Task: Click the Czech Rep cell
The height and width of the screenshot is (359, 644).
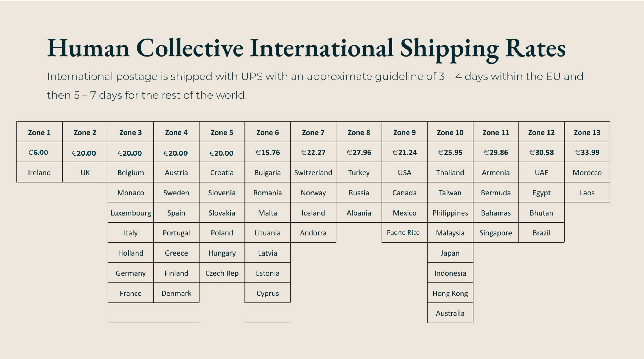Action: 222,273
